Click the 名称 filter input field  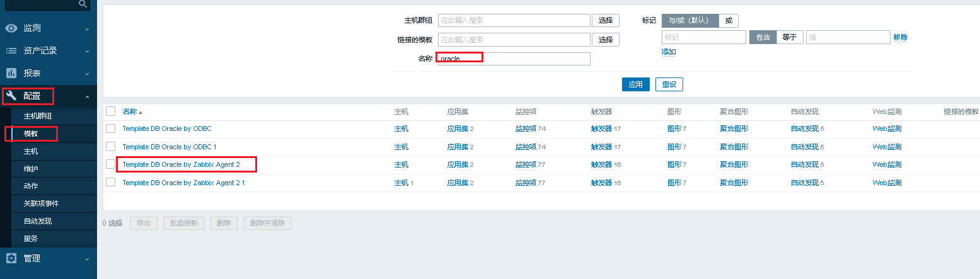[x=514, y=59]
